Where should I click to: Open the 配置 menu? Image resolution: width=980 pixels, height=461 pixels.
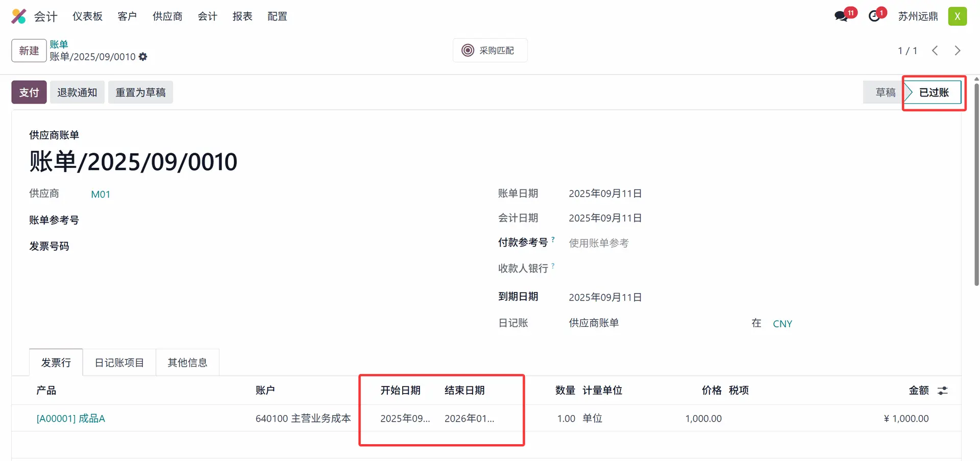tap(277, 16)
